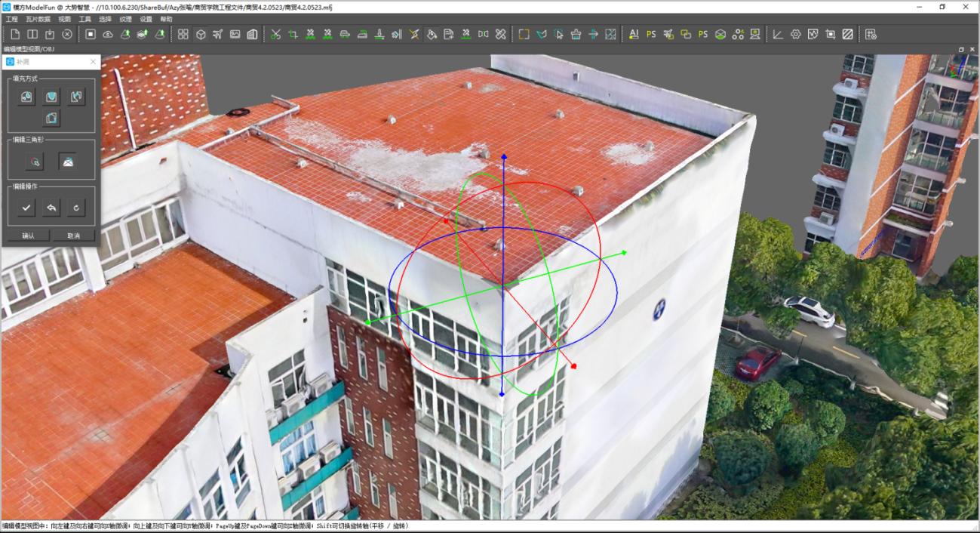This screenshot has height=533, width=980.
Task: Click the picture image icon in toolbar
Action: pyautogui.click(x=235, y=34)
